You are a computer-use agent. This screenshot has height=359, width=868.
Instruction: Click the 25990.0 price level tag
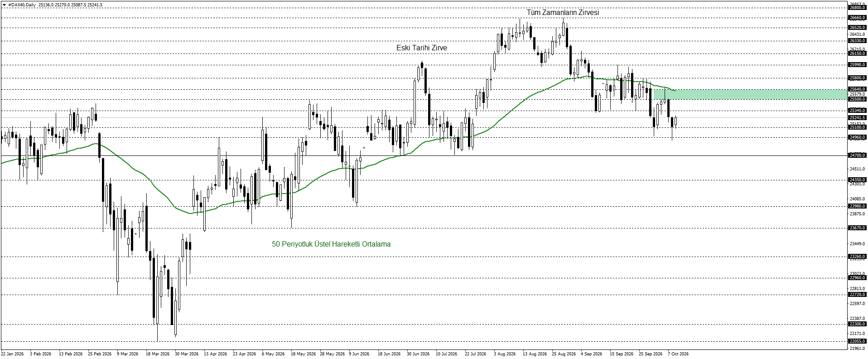tap(857, 65)
